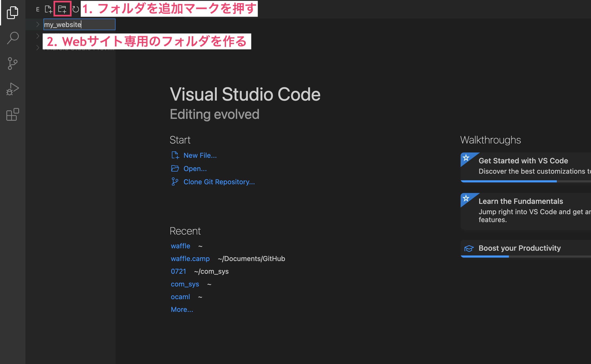Click the New File... link under Start
Image resolution: width=591 pixels, height=364 pixels.
(200, 155)
